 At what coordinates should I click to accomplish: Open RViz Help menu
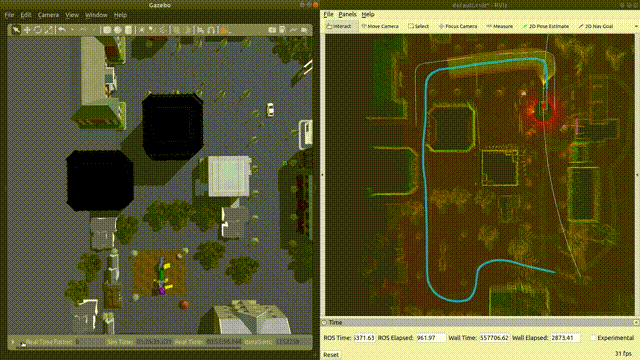(368, 14)
